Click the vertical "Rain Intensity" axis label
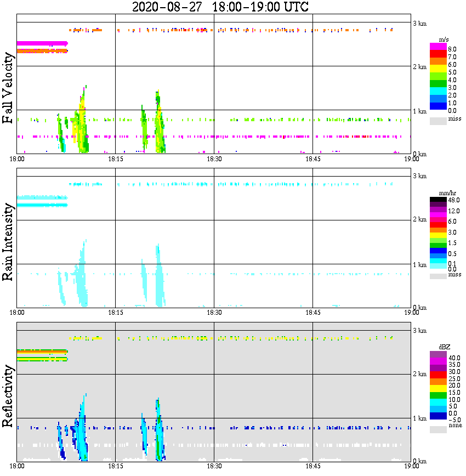Image resolution: width=466 pixels, height=476 pixels. click(8, 242)
